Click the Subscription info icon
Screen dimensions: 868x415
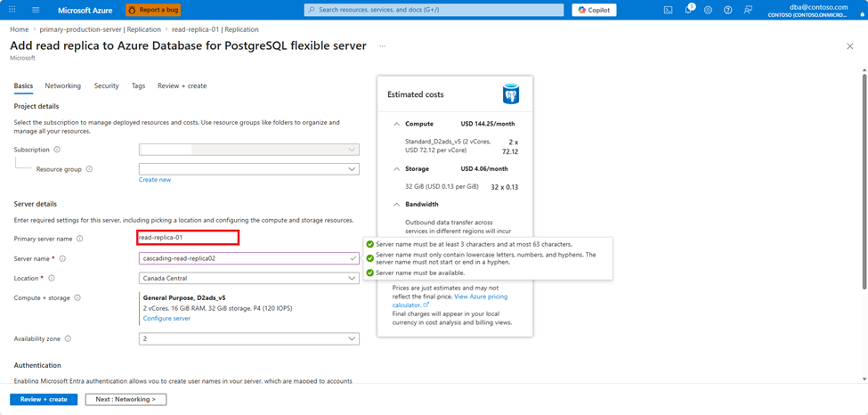[57, 150]
